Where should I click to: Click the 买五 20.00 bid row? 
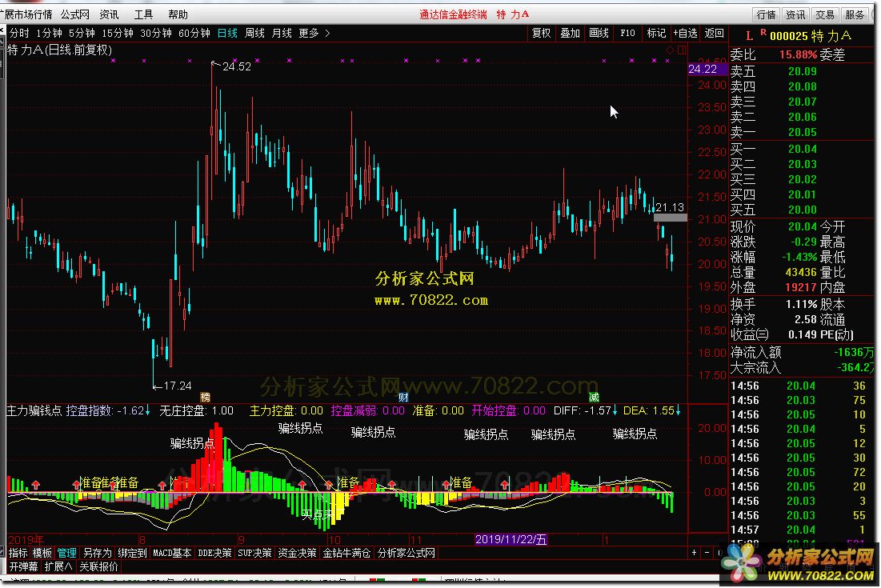pos(802,210)
